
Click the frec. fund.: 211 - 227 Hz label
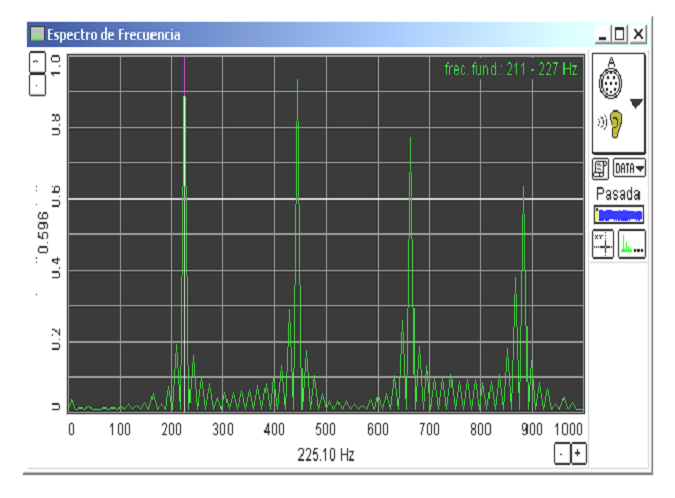point(511,69)
